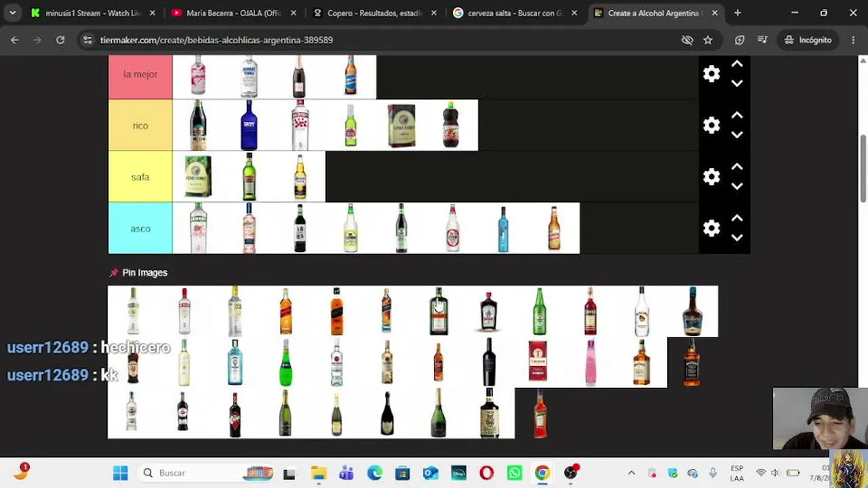Move the "la mejor" tier row up

(737, 64)
